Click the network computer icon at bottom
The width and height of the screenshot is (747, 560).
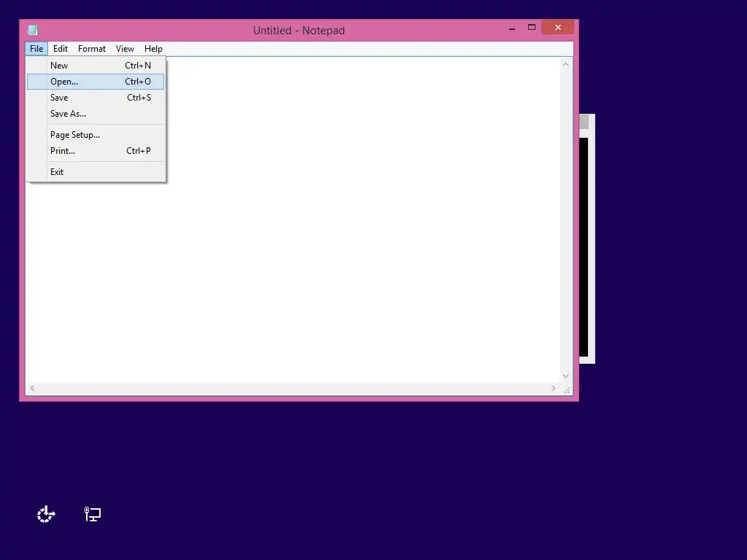(93, 514)
